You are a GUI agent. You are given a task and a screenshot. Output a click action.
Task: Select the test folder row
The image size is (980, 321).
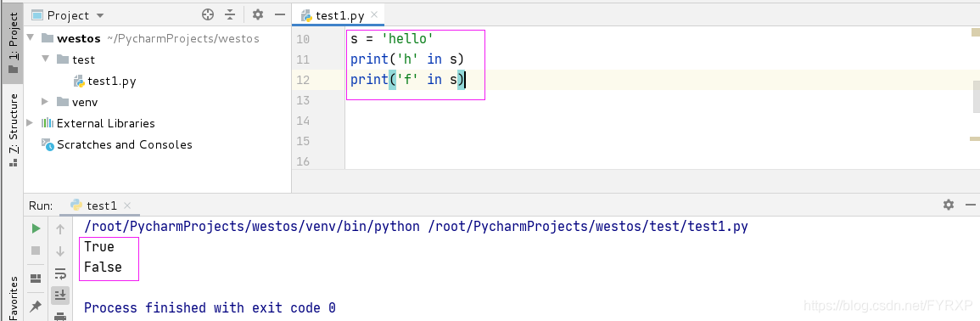coord(76,59)
